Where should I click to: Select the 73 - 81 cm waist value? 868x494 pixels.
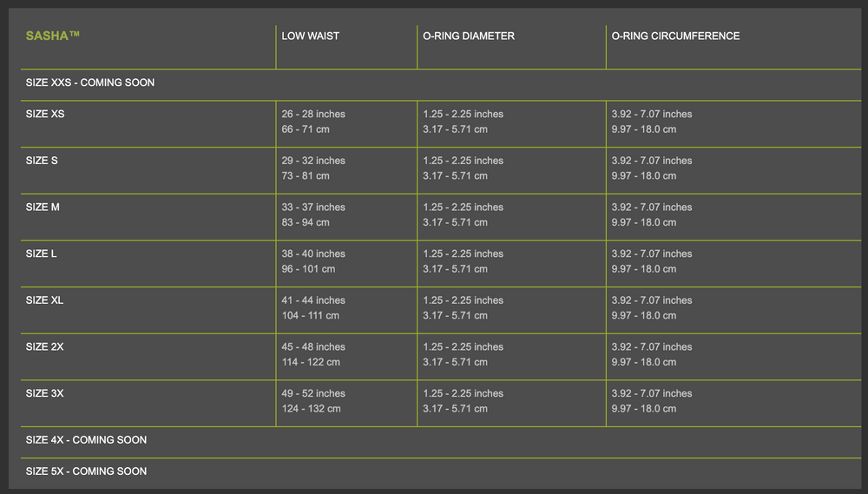[x=306, y=175]
